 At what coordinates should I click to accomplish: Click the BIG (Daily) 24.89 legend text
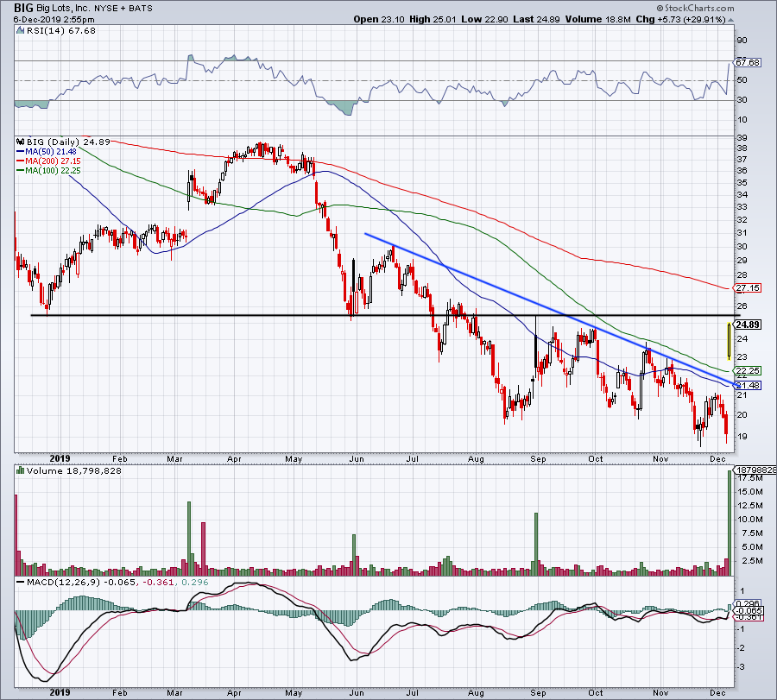tap(68, 142)
